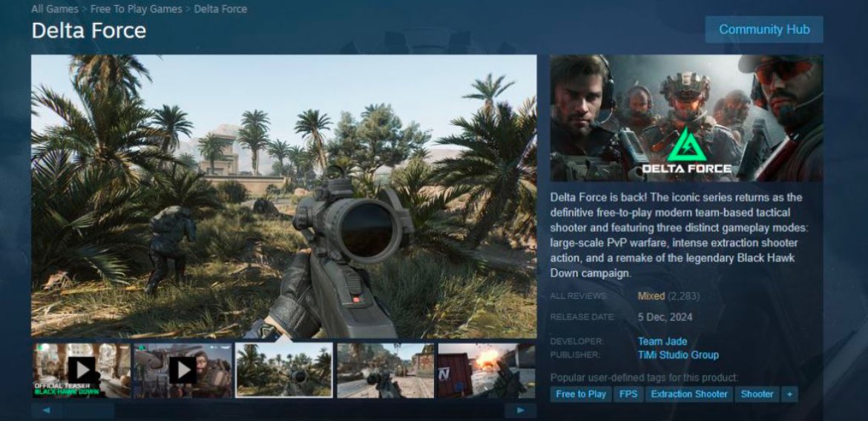Click the 'PUBLISHER:' label
The image size is (868, 421).
(x=575, y=354)
